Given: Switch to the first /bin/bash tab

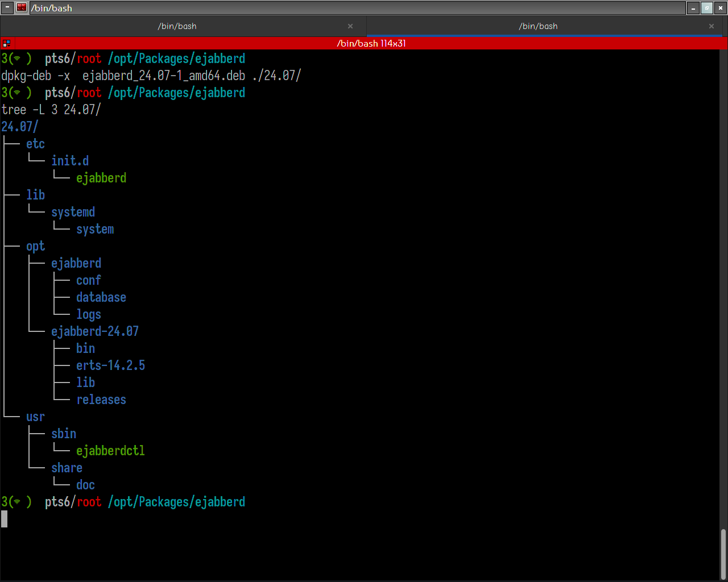Looking at the screenshot, I should pos(177,26).
